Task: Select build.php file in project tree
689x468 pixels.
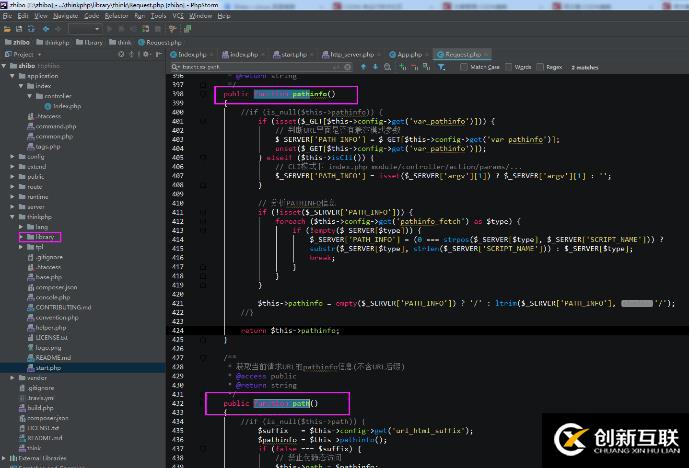Action: 36,408
